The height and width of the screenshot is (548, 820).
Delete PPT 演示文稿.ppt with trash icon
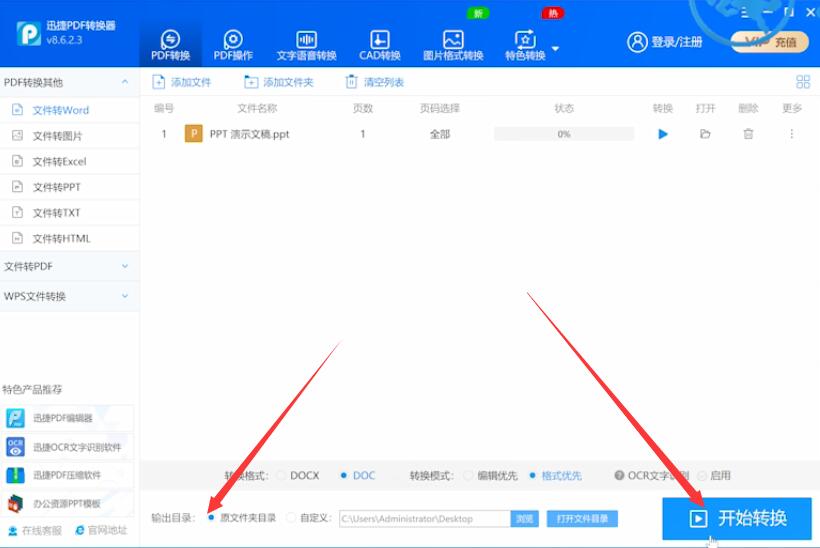pyautogui.click(x=748, y=134)
